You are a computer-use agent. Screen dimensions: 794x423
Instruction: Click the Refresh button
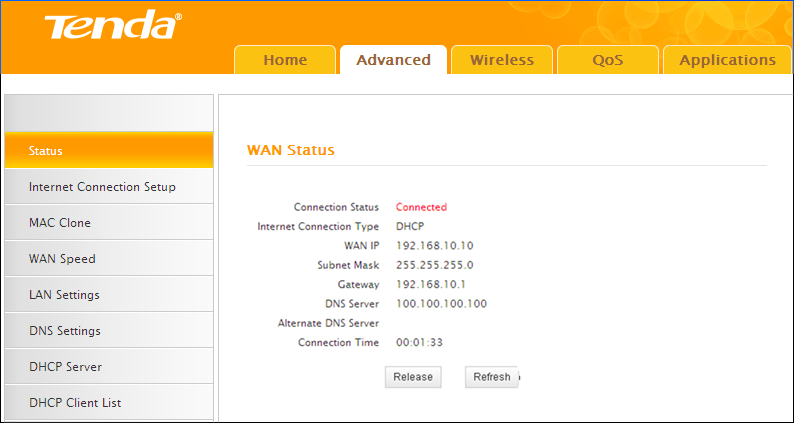[x=491, y=377]
